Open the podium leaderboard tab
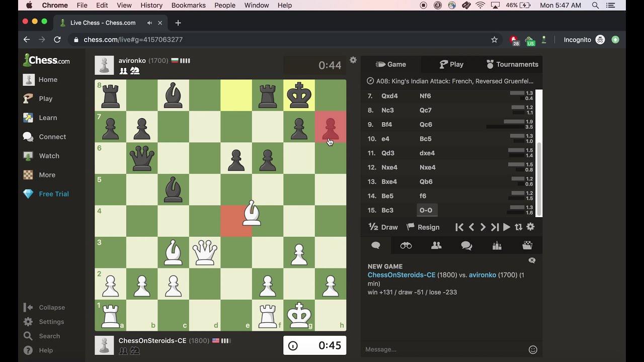Screen dimensions: 644x362 coord(497,245)
